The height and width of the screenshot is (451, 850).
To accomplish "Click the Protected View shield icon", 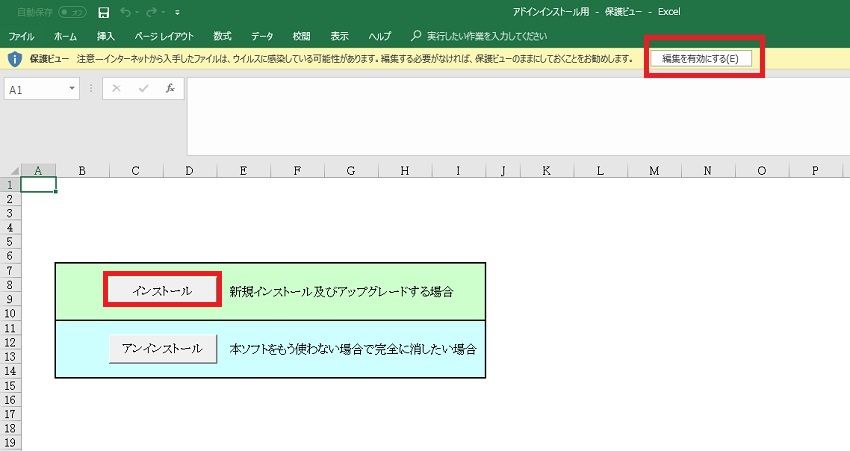I will (x=14, y=59).
